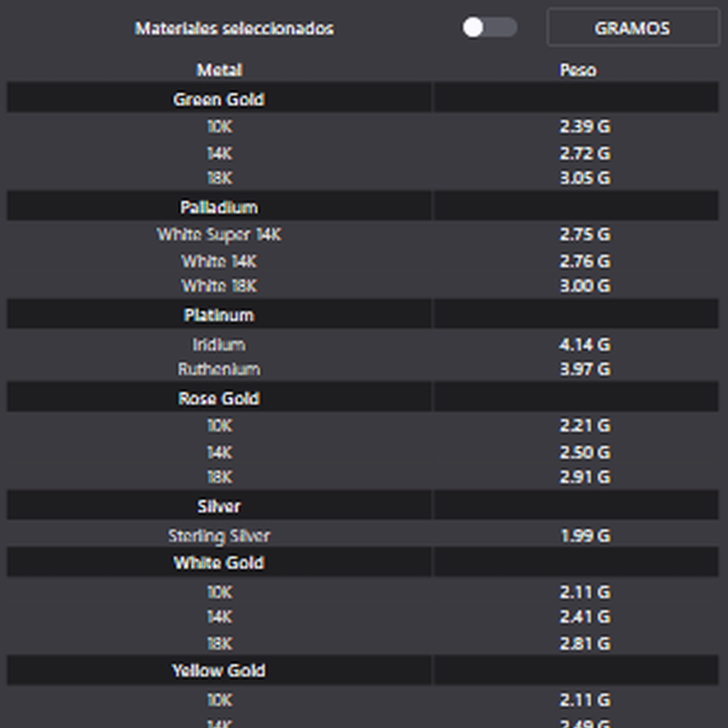The height and width of the screenshot is (728, 728).
Task: Select the Iridium platinum row
Action: click(363, 344)
